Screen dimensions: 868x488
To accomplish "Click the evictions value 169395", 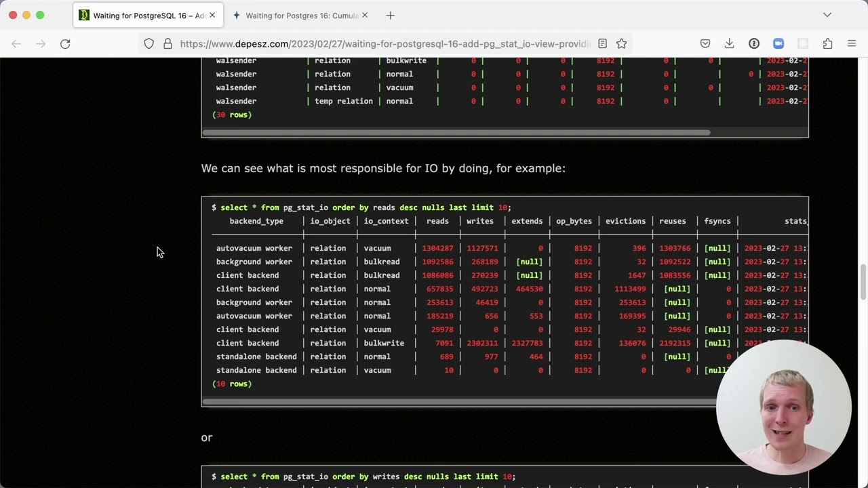I will (633, 316).
